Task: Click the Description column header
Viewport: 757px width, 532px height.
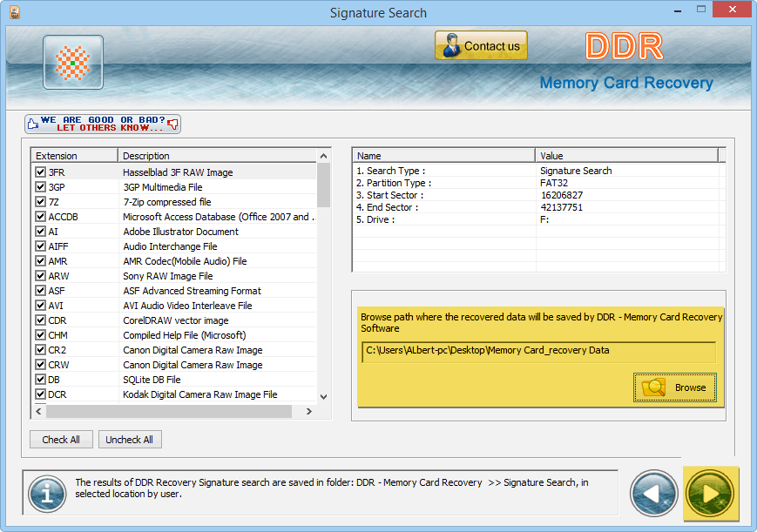Action: click(218, 156)
